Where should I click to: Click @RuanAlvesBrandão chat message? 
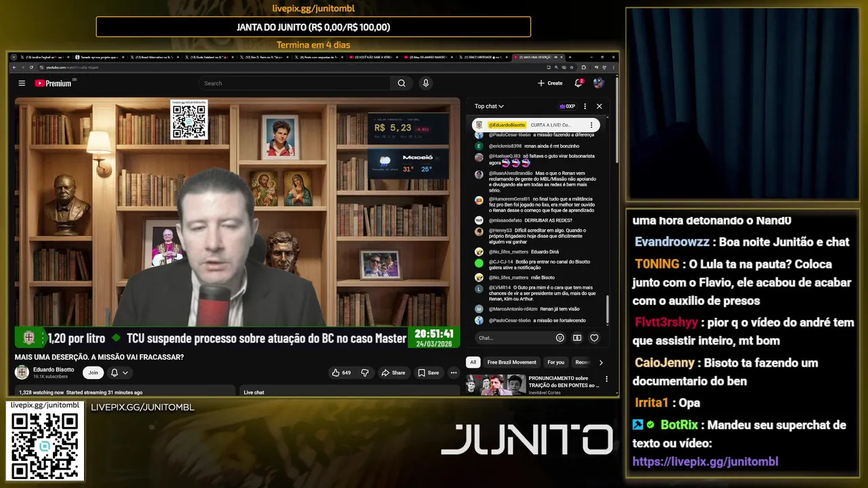click(x=535, y=182)
